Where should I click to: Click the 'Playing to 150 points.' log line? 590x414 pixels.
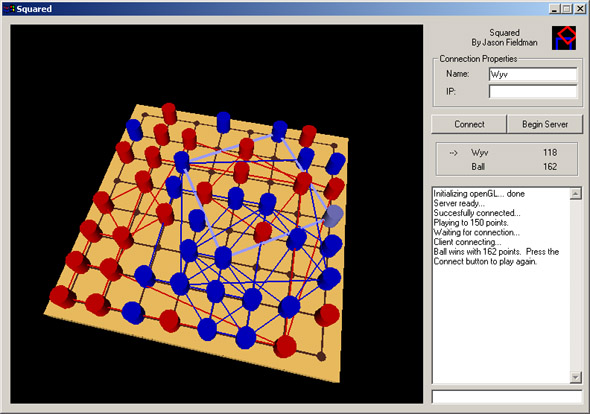click(x=471, y=222)
